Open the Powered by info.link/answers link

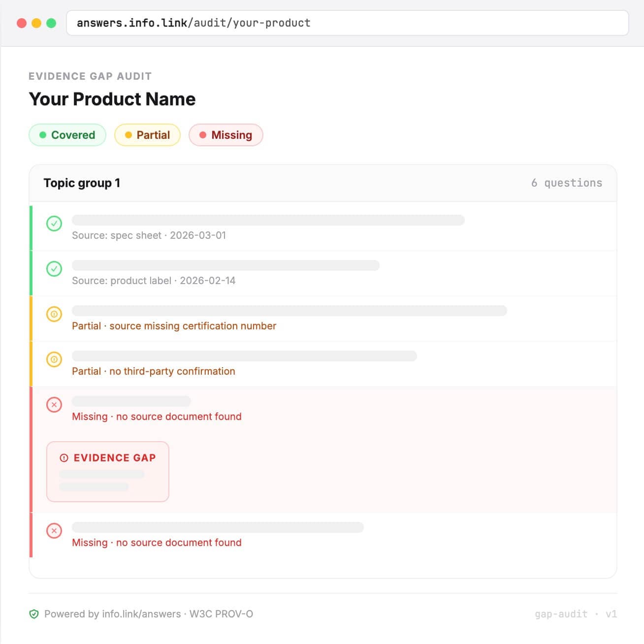point(112,614)
